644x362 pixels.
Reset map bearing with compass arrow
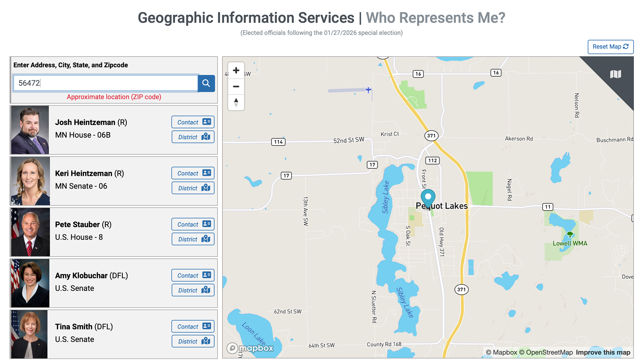tap(236, 102)
